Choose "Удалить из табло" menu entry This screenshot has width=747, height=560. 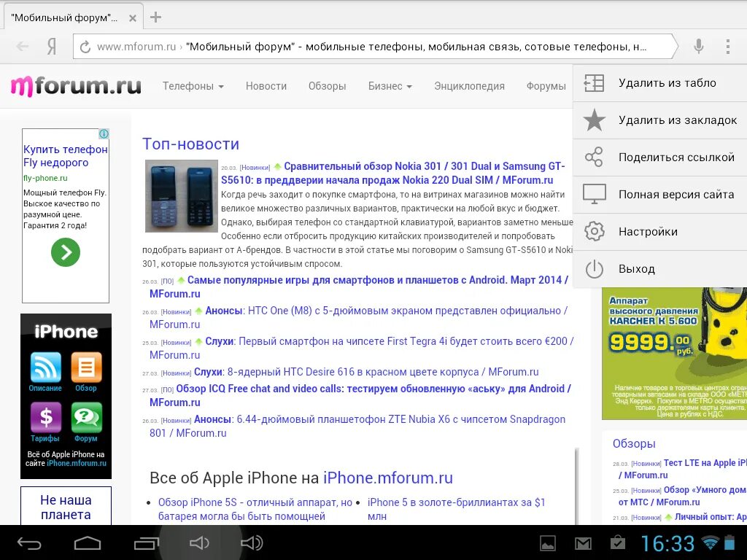tap(659, 83)
